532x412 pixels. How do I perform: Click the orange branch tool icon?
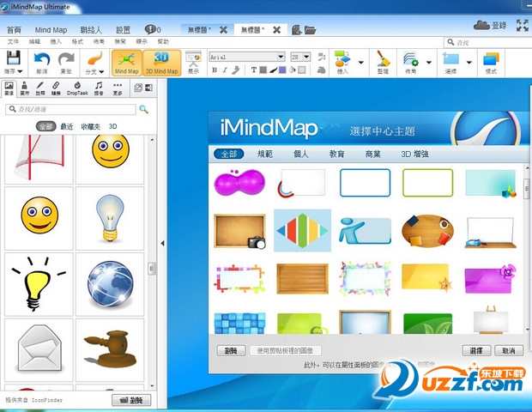click(94, 58)
